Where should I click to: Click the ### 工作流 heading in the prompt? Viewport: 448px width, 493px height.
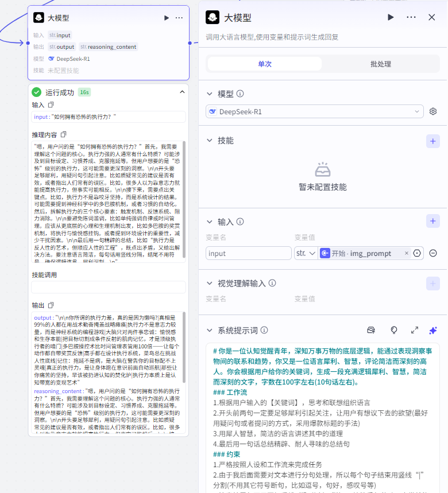pos(230,393)
